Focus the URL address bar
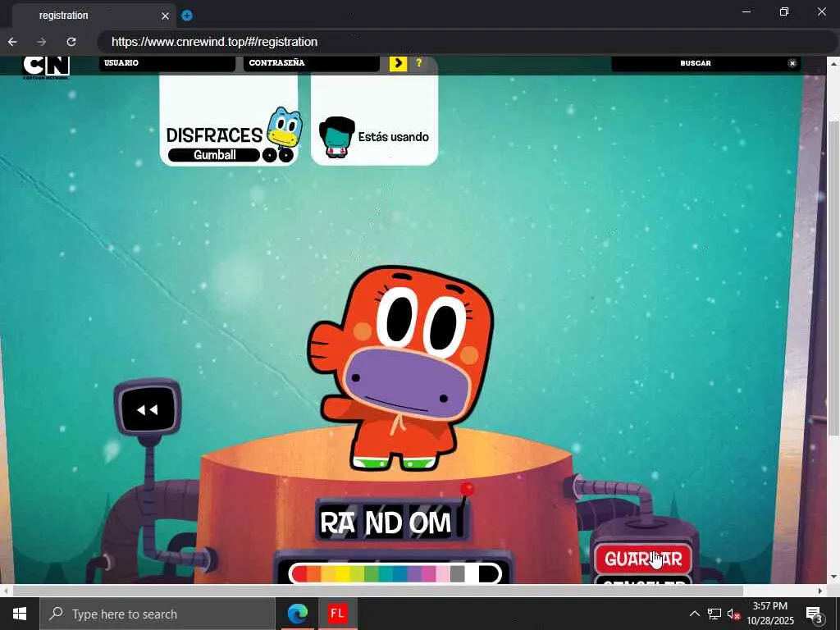This screenshot has height=630, width=840. (x=466, y=42)
